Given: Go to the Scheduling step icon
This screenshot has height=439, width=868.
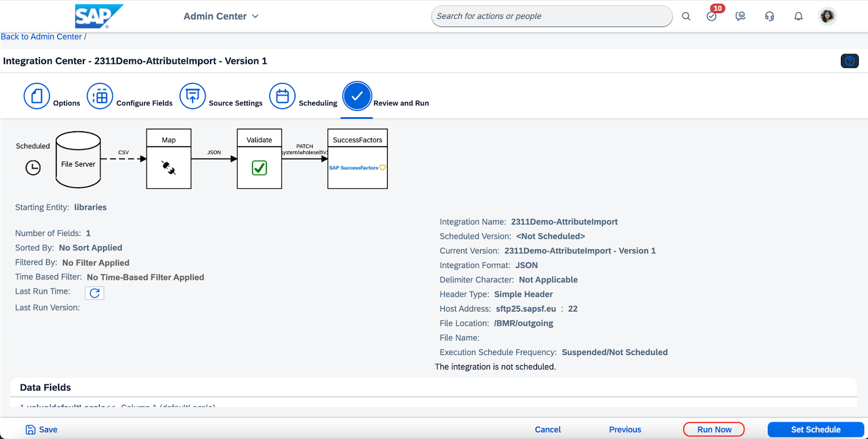Looking at the screenshot, I should [283, 96].
